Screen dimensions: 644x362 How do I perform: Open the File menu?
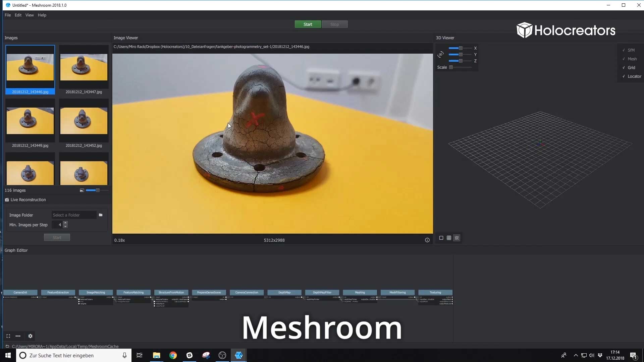point(7,15)
